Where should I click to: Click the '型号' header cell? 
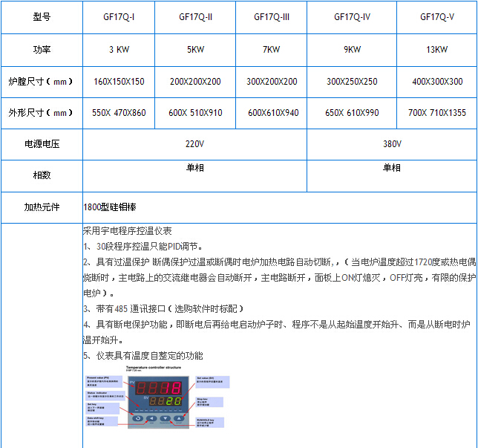(x=42, y=17)
